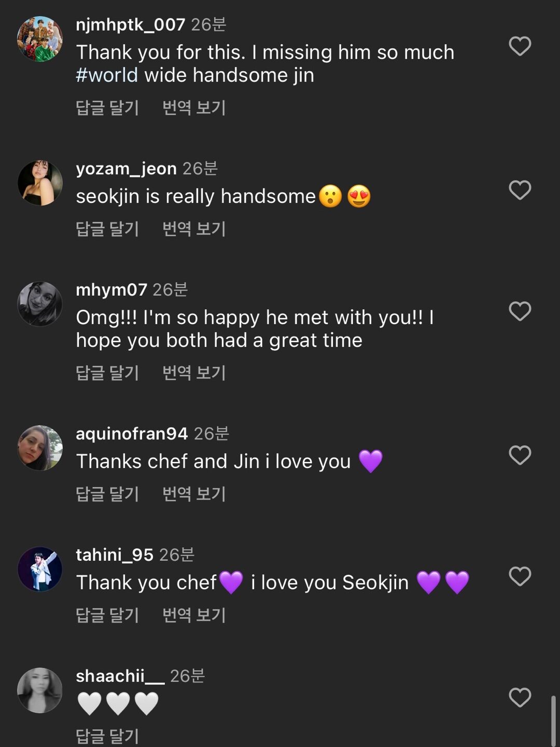Like shaachii__'s white hearts comment
Screen dimensions: 560x747
click(520, 697)
